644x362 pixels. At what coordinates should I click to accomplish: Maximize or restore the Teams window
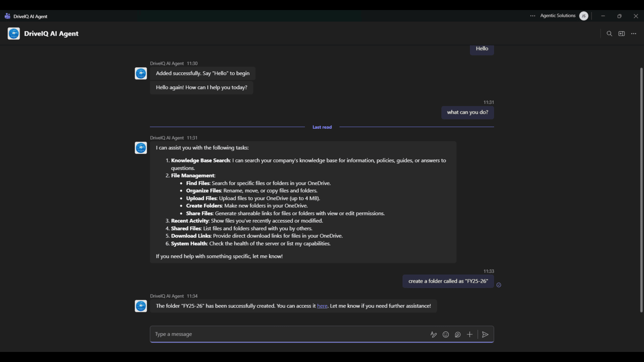tap(619, 16)
